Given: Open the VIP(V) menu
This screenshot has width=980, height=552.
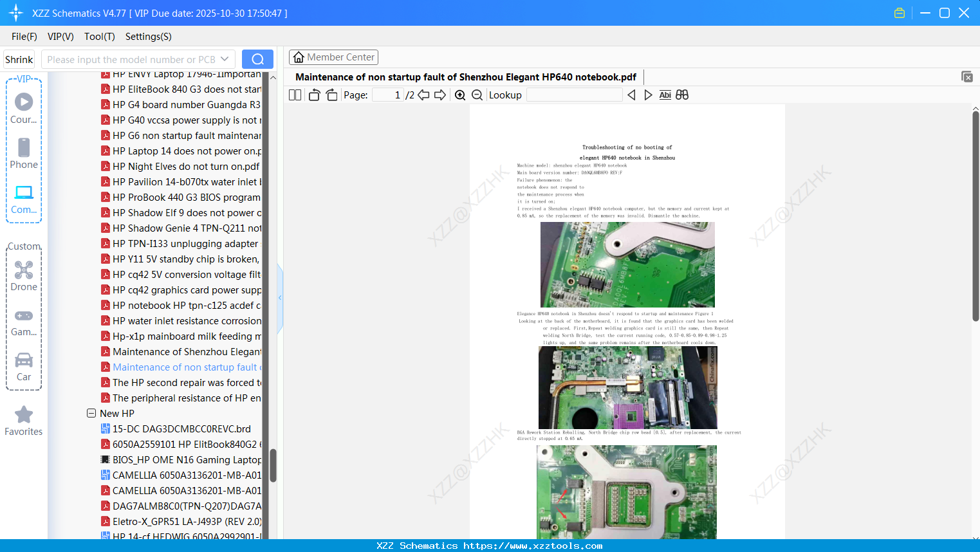Looking at the screenshot, I should (x=60, y=37).
